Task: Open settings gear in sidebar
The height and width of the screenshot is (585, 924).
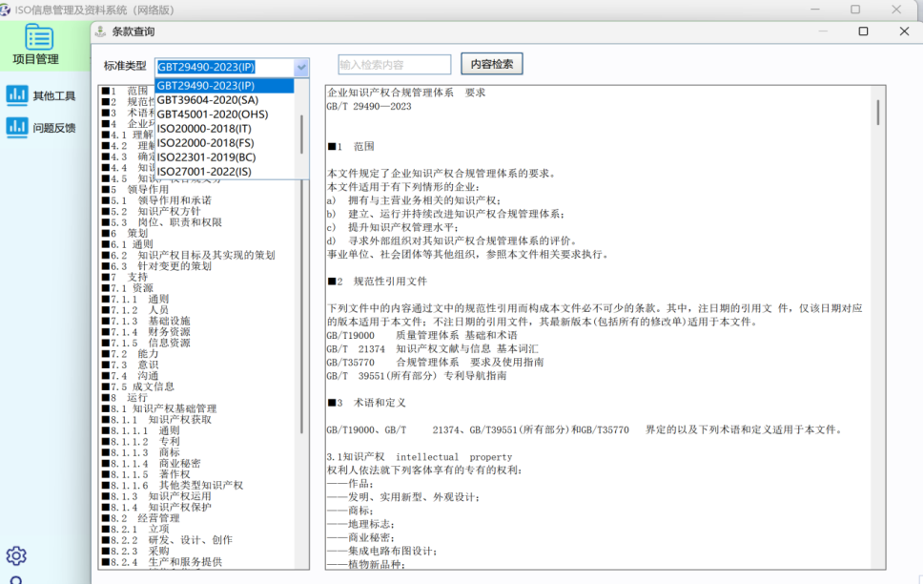Action: coord(16,555)
